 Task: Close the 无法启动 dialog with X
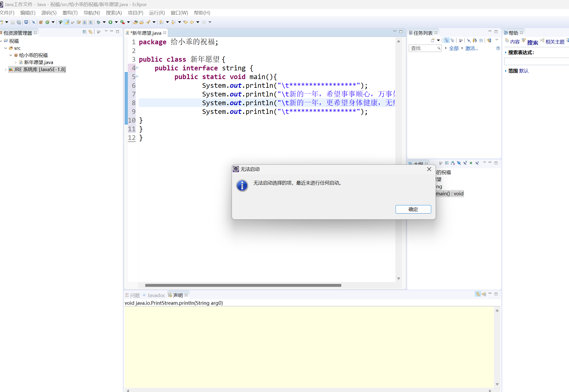point(429,169)
